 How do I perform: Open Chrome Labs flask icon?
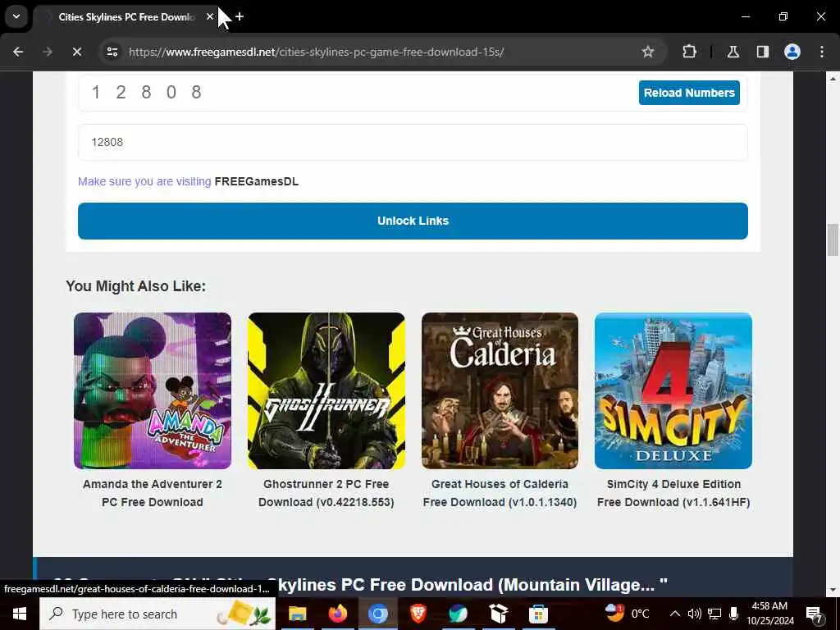pyautogui.click(x=733, y=52)
